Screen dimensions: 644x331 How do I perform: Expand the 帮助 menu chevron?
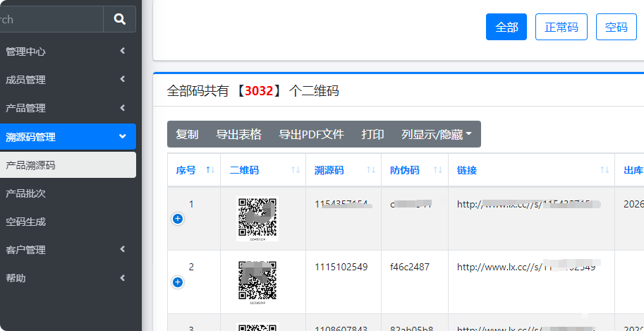tap(123, 278)
